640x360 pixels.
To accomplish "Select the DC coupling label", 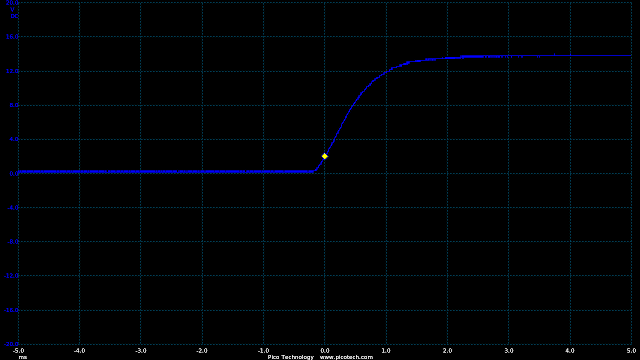I will 14,16.
